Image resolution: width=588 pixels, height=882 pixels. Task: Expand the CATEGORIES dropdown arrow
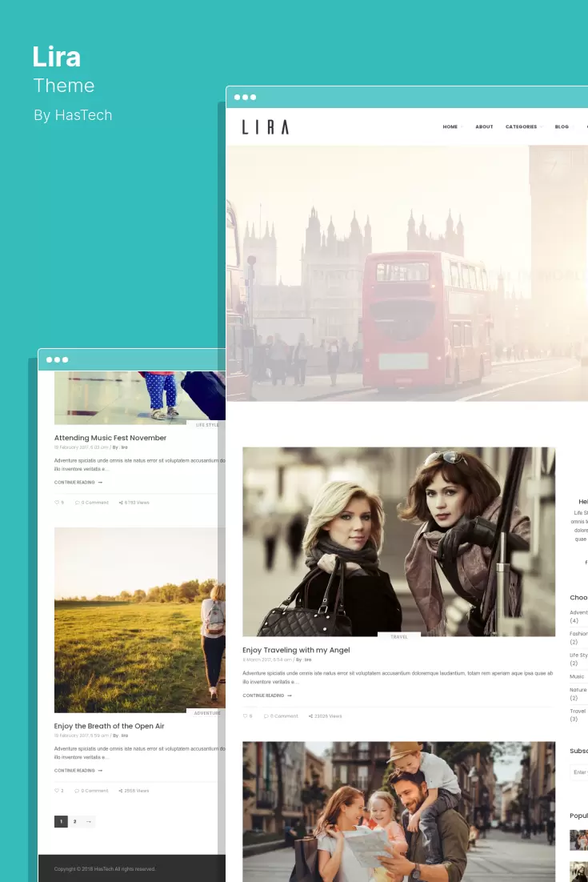[542, 127]
